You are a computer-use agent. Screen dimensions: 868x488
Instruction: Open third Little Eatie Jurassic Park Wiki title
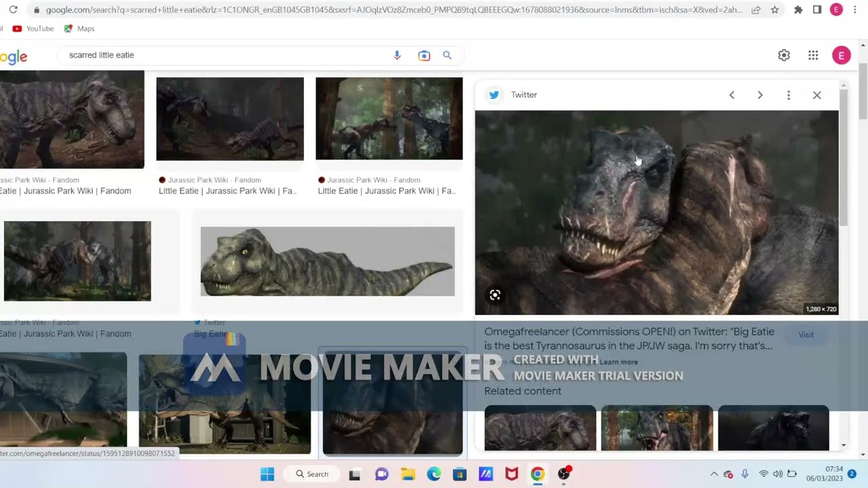(x=387, y=191)
